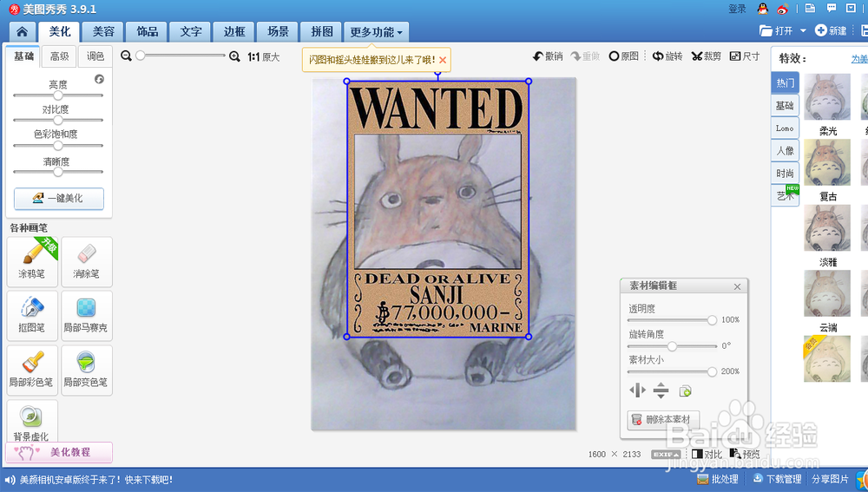Click the 1:1 原大 button
The width and height of the screenshot is (868, 492).
pyautogui.click(x=264, y=56)
